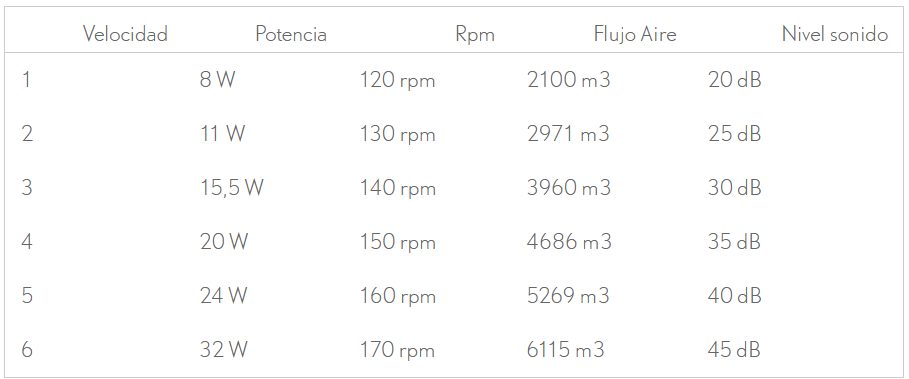
Task: Select the 2100 m3 airflow cell
Action: pos(569,79)
